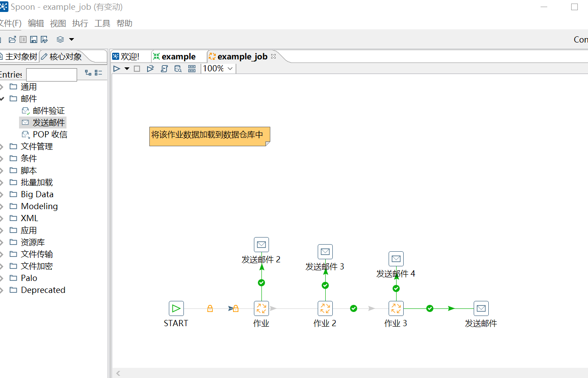Click the replay job icon

[x=150, y=69]
